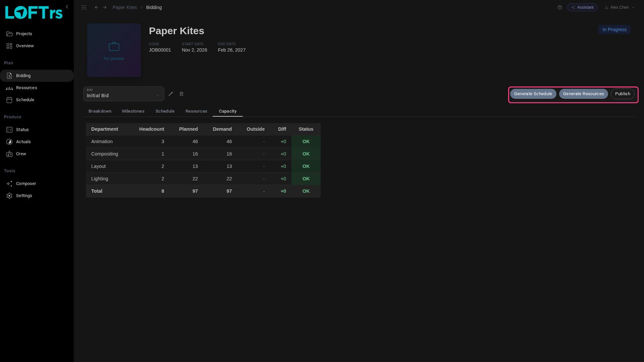Open the Assistant panel

pyautogui.click(x=582, y=8)
